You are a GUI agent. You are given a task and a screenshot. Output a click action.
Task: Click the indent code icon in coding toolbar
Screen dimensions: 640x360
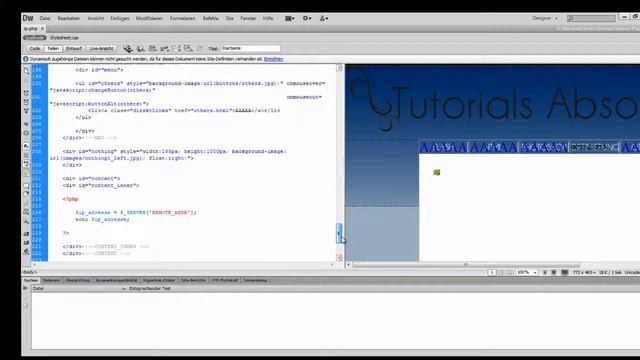[26, 234]
